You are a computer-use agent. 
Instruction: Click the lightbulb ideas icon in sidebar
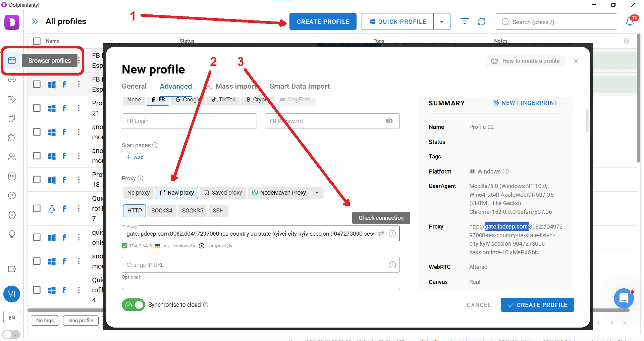point(12,234)
